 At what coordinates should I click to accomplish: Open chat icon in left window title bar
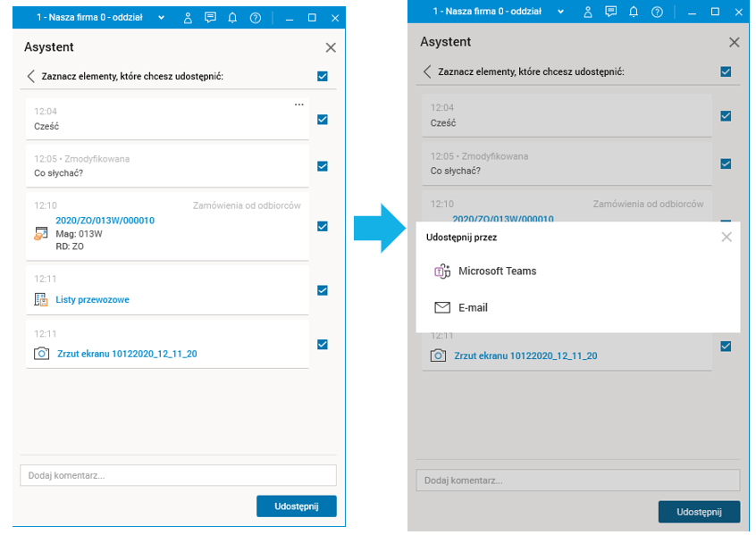210,18
